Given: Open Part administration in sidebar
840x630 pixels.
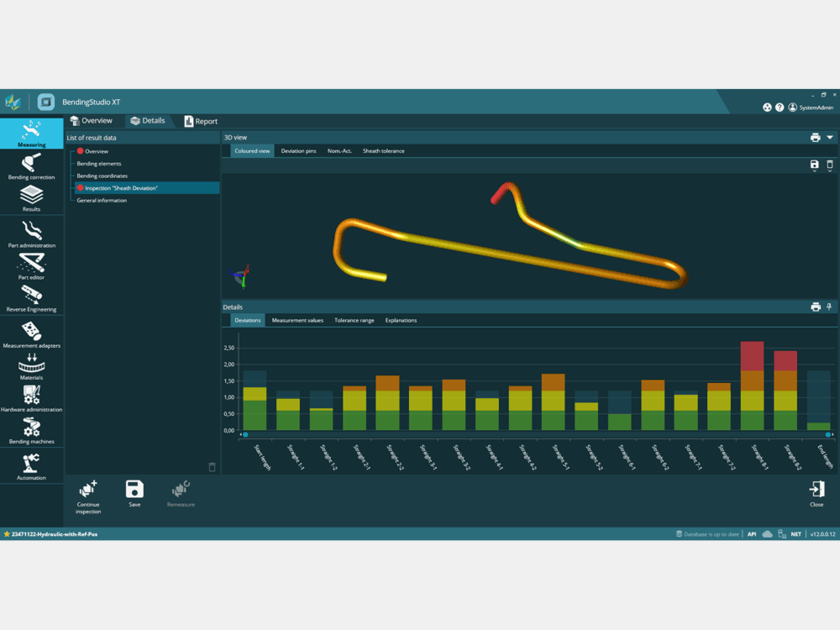Looking at the screenshot, I should point(31,234).
